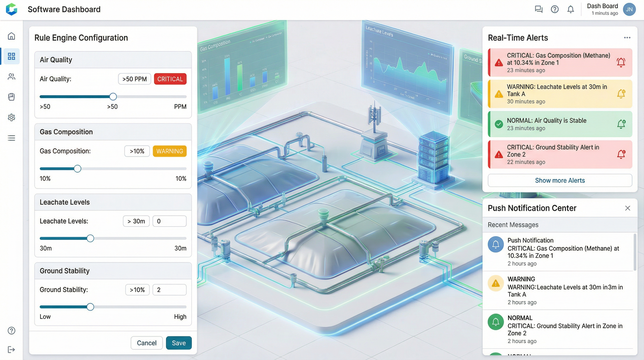Open the settings gear in sidebar

pos(11,117)
